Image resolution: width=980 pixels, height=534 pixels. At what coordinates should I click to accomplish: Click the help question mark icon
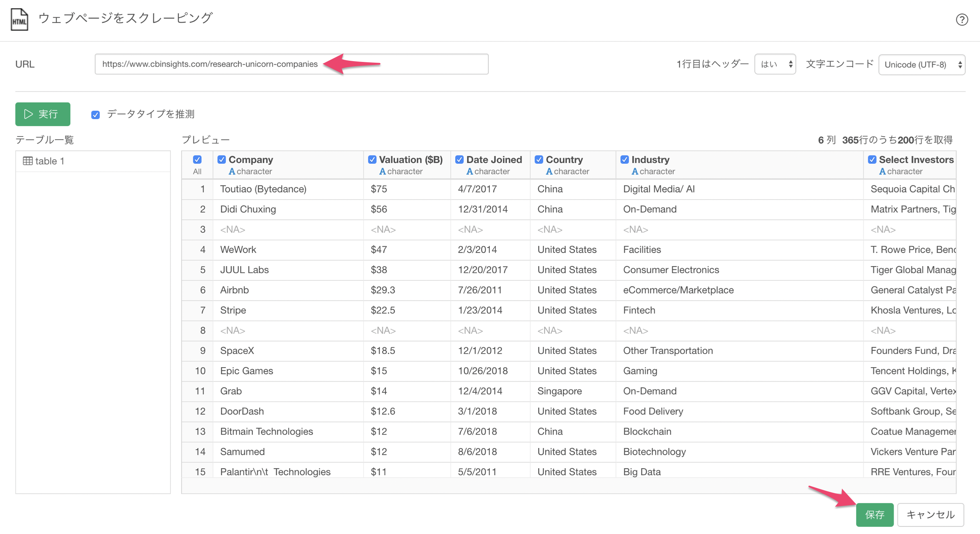click(962, 20)
